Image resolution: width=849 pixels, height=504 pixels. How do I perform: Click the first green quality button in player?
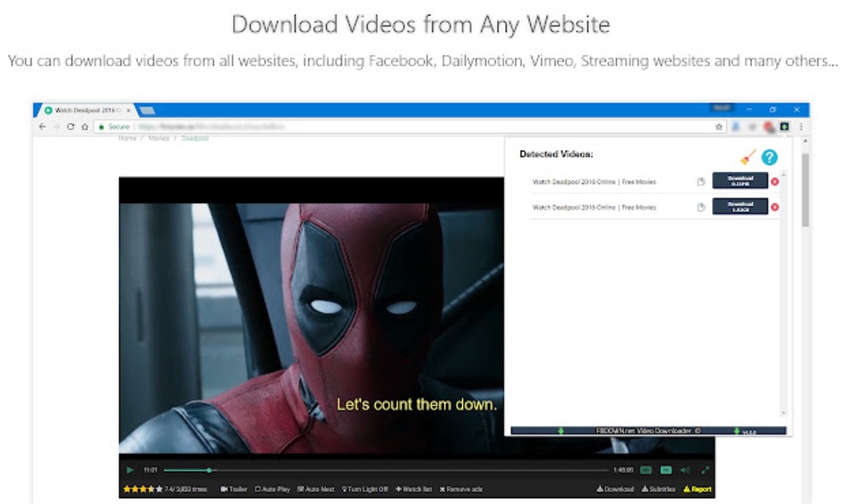[646, 470]
